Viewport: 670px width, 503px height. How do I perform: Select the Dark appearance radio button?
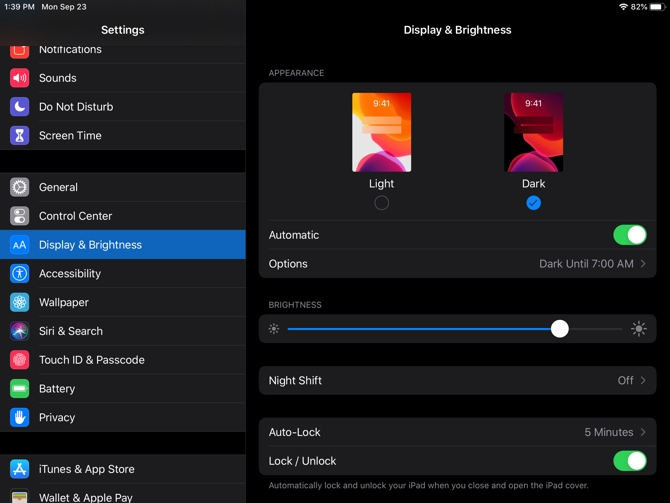(533, 203)
